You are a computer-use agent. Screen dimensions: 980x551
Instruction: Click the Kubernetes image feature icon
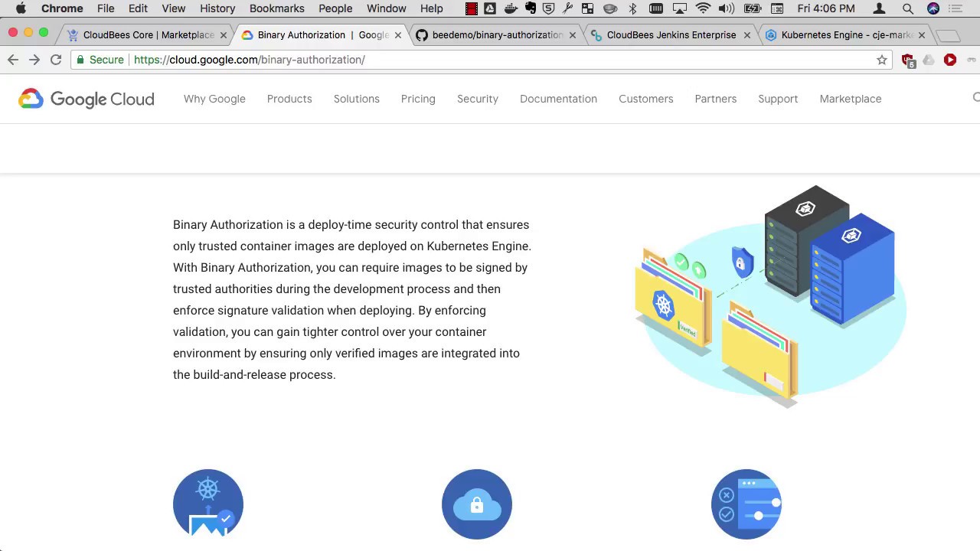point(208,504)
